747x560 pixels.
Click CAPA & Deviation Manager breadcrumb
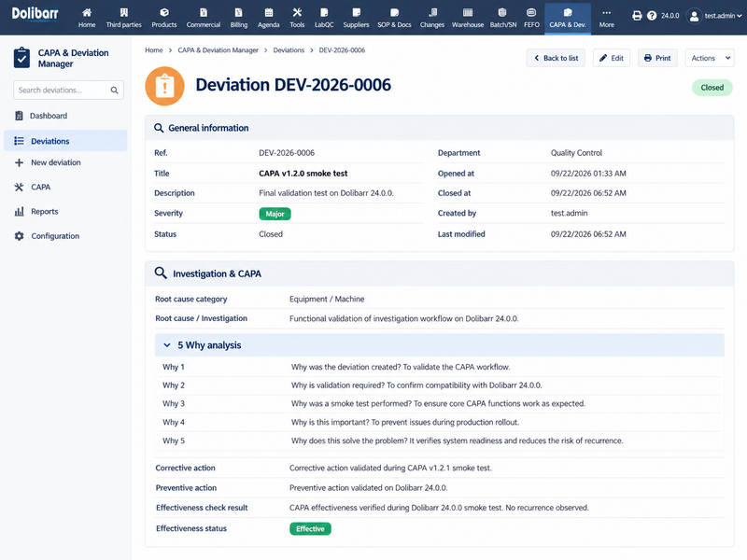tap(218, 50)
